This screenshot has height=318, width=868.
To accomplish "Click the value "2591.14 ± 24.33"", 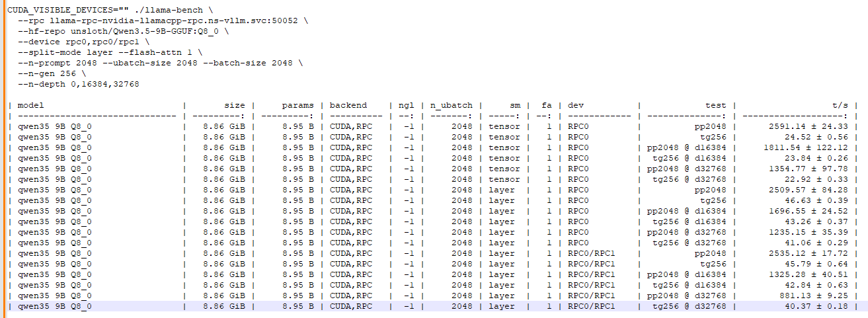I will (809, 126).
